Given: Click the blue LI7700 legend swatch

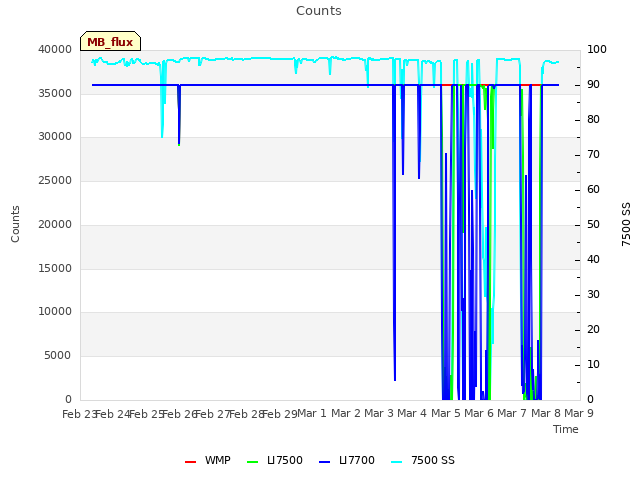Looking at the screenshot, I should 324,462.
